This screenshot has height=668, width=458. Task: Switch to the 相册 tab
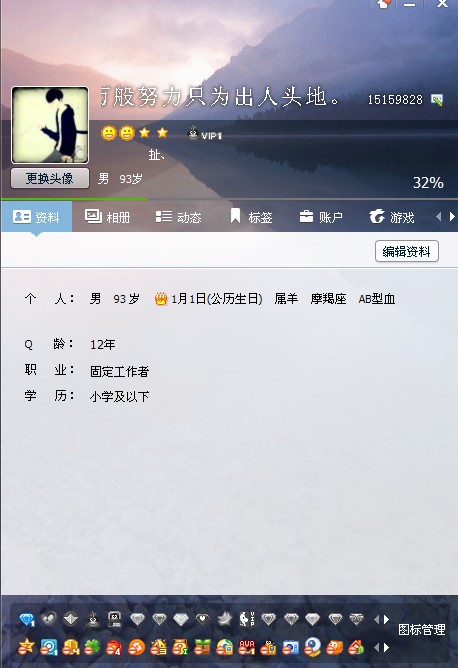point(107,217)
